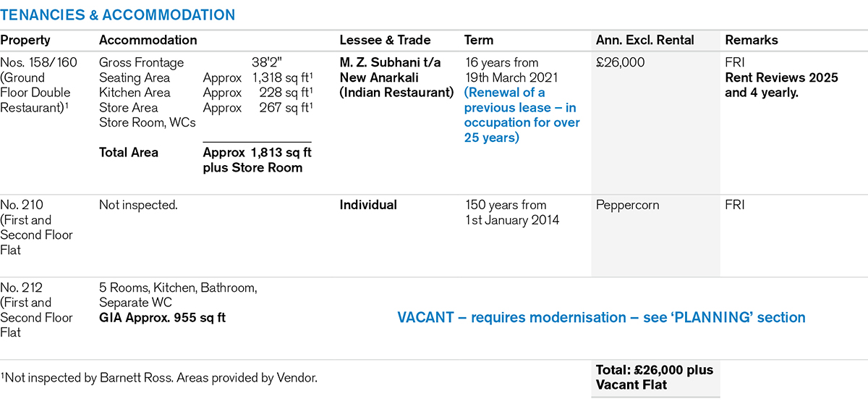
Task: Select 'Rent Reviews 2025 and 4 yearly' remark
Action: 781,85
